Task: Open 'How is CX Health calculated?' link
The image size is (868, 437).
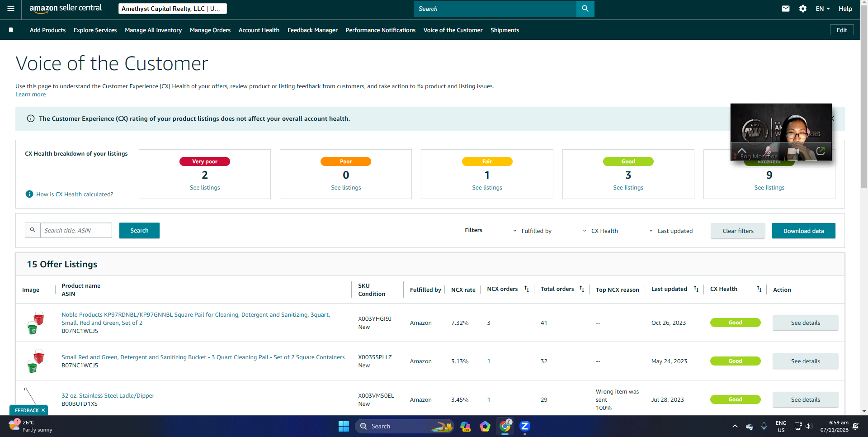Action: pos(75,194)
